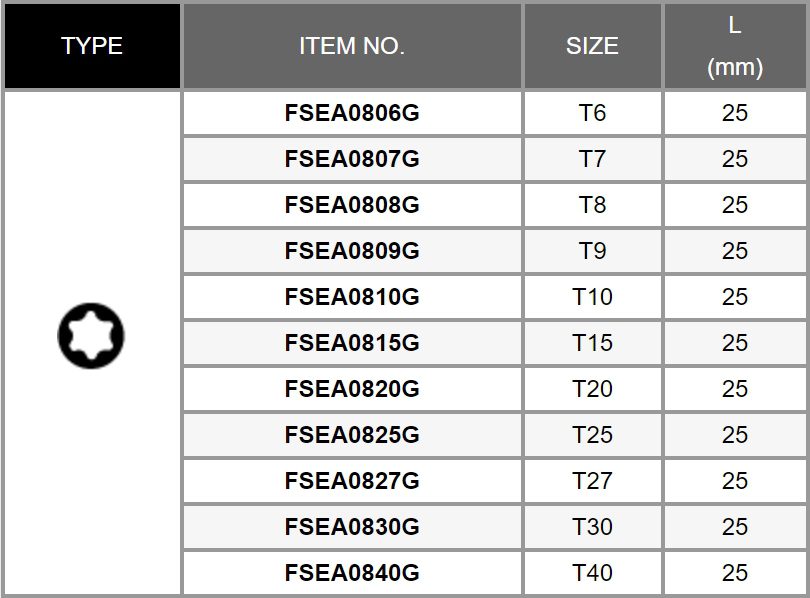
Task: Select the L (mm) column header
Action: (x=735, y=46)
